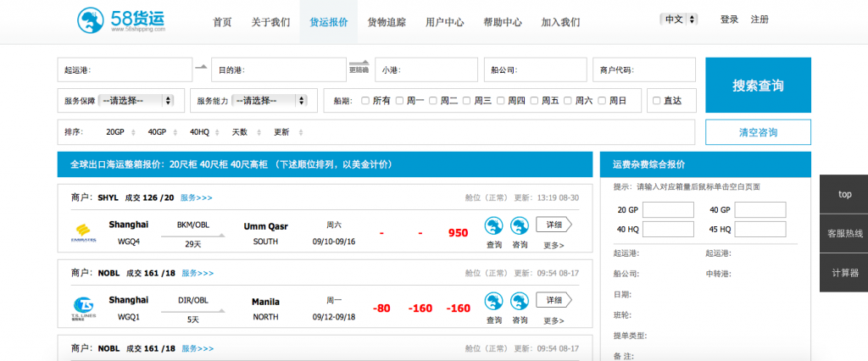Click the swap arrow between 起运港 and 目的港
Screen dimensions: 868x361
(201, 67)
